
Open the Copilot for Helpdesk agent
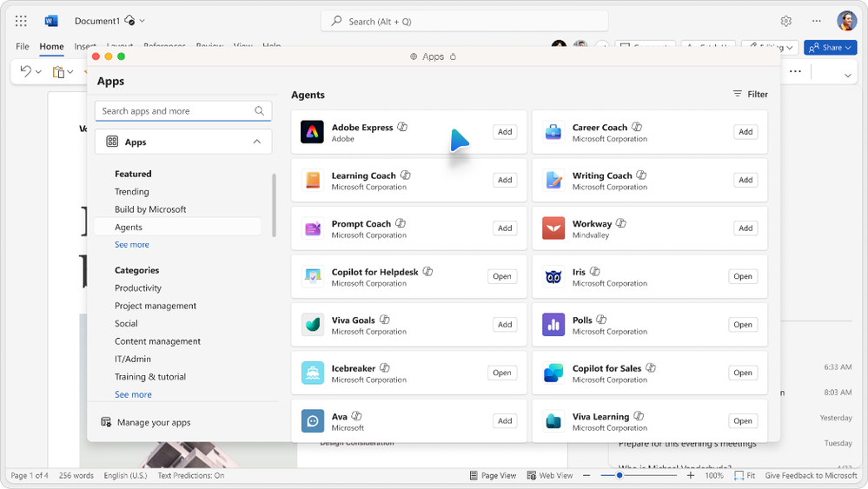click(x=501, y=276)
